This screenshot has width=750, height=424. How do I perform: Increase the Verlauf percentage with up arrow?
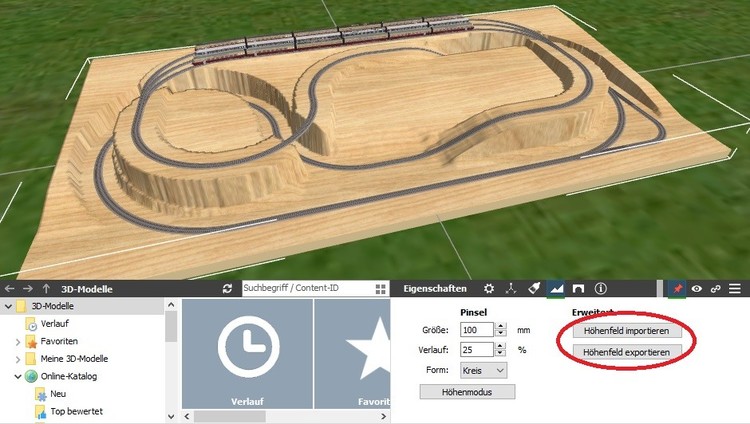pyautogui.click(x=501, y=346)
